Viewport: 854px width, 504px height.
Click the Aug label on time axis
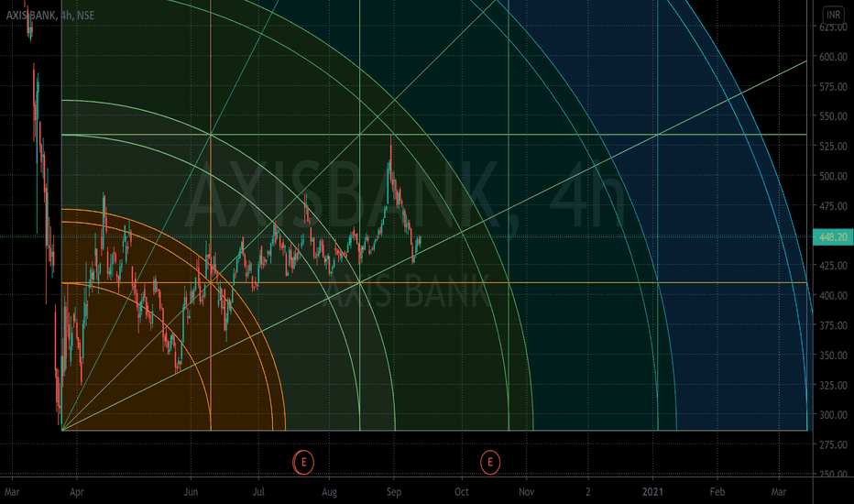click(x=329, y=492)
